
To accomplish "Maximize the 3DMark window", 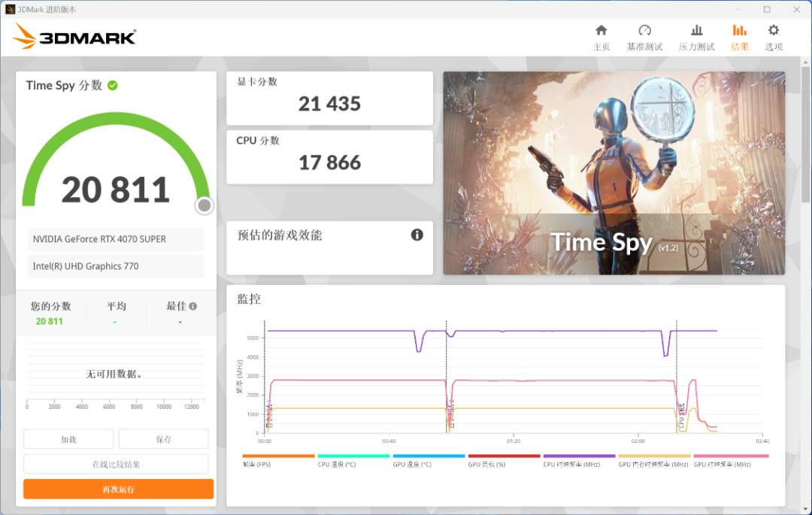I will [x=767, y=9].
